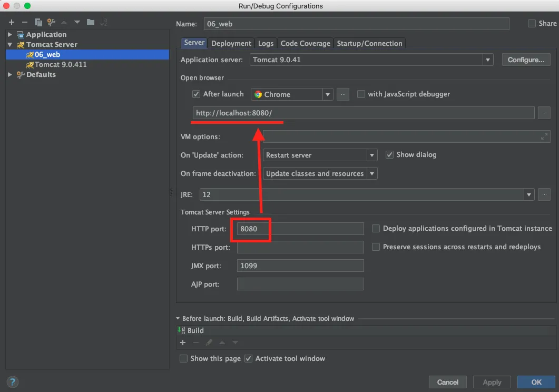Toggle Activate tool window checkbox
The width and height of the screenshot is (559, 392).
pos(249,358)
